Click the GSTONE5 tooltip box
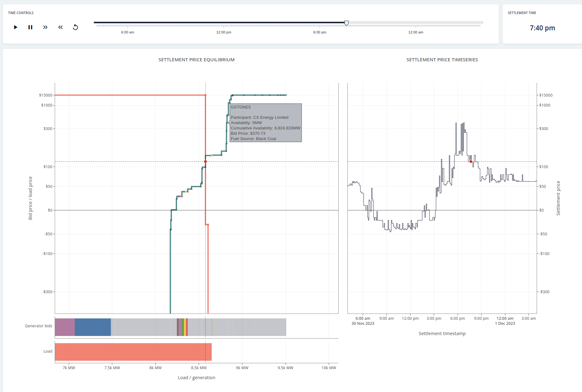The image size is (582, 392). coord(266,123)
